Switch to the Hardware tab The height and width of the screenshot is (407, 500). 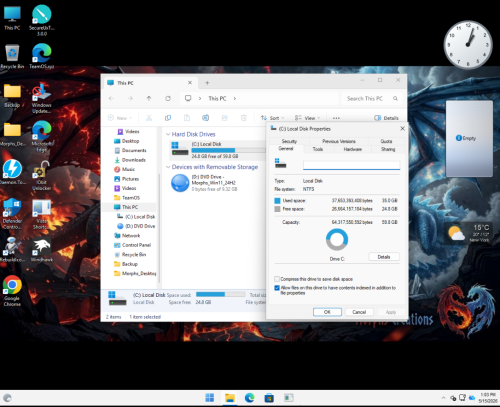point(353,149)
